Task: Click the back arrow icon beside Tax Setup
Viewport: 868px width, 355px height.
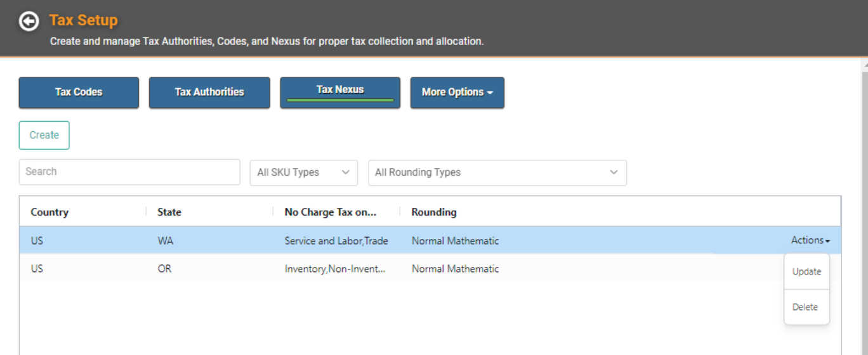Action: (29, 21)
